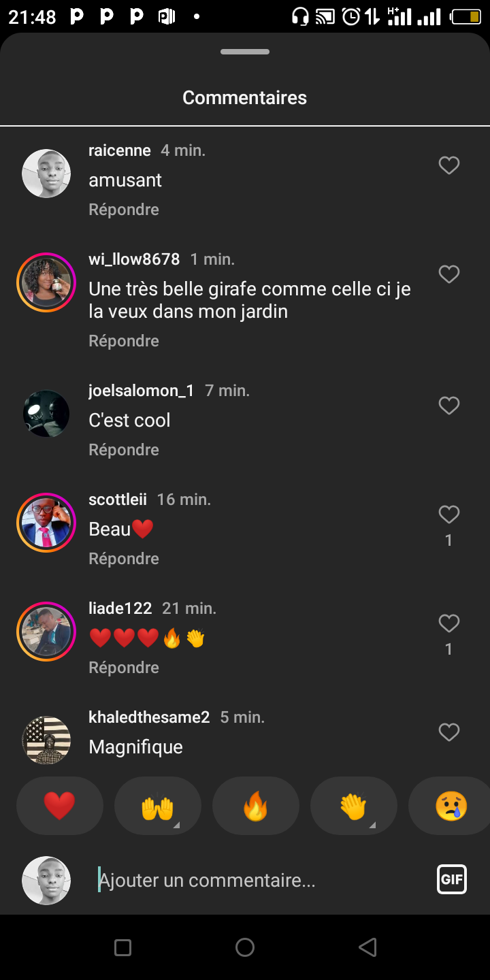Insert red heart quick emoji
The height and width of the screenshot is (980, 490).
(60, 806)
